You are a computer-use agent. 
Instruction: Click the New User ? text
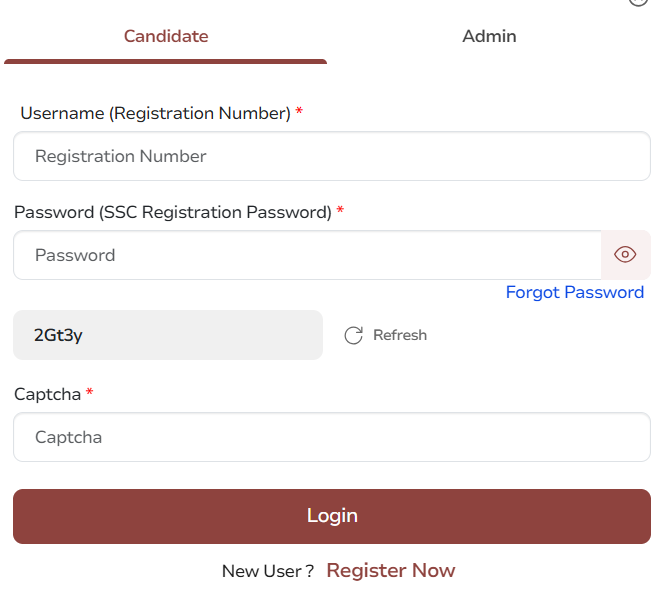268,571
